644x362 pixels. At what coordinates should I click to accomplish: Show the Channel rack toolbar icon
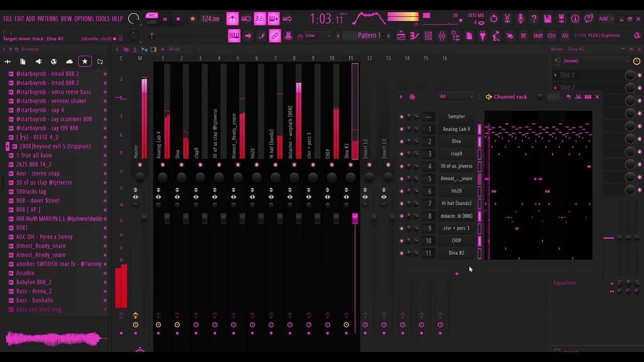coord(428,36)
